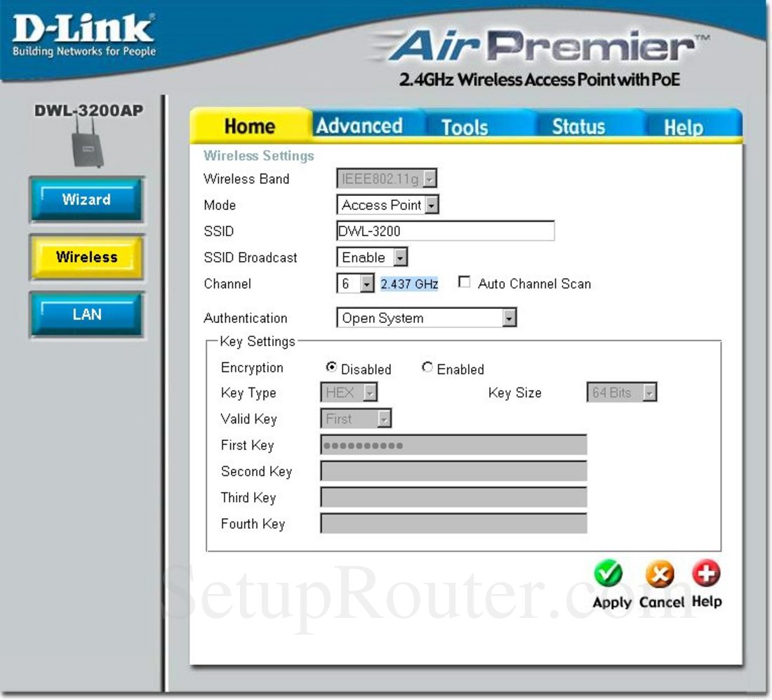Screen dimensions: 772x700
Task: Click the 2.437 GHz frequency value
Action: pos(409,284)
